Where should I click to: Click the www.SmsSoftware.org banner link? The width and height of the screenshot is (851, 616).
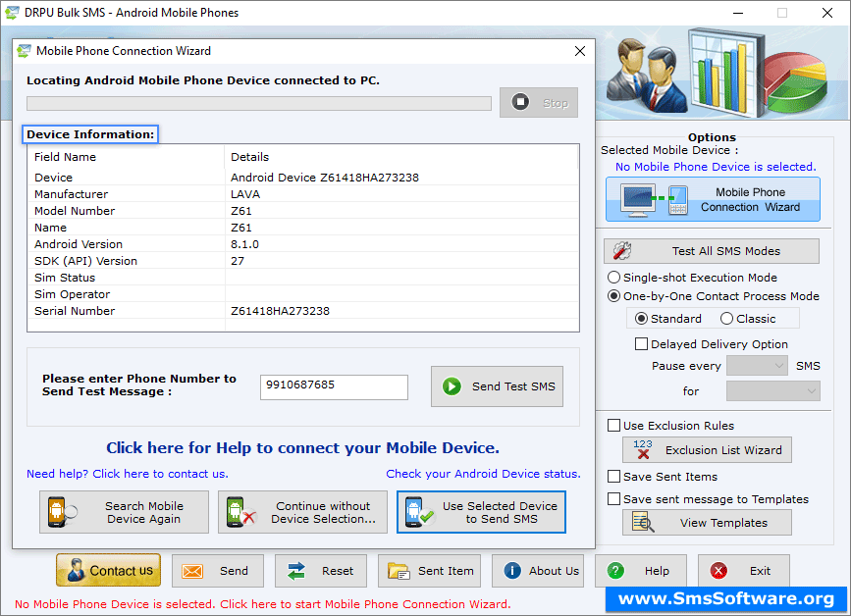(x=726, y=598)
